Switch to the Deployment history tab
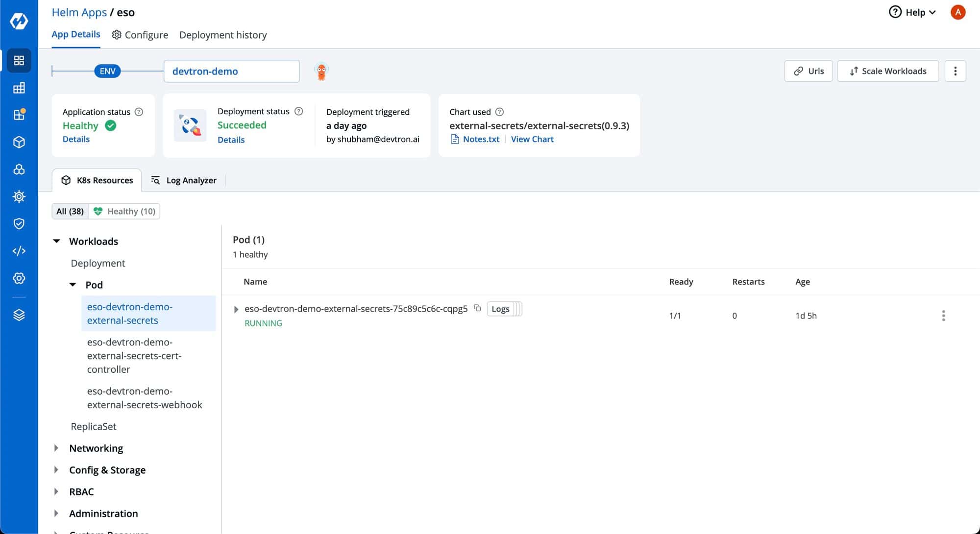Viewport: 980px width, 534px height. pos(222,35)
